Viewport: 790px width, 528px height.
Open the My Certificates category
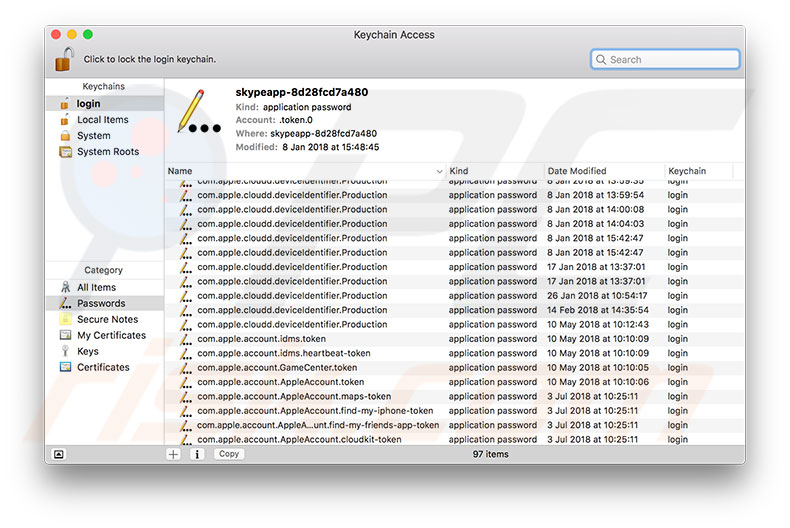coord(111,335)
